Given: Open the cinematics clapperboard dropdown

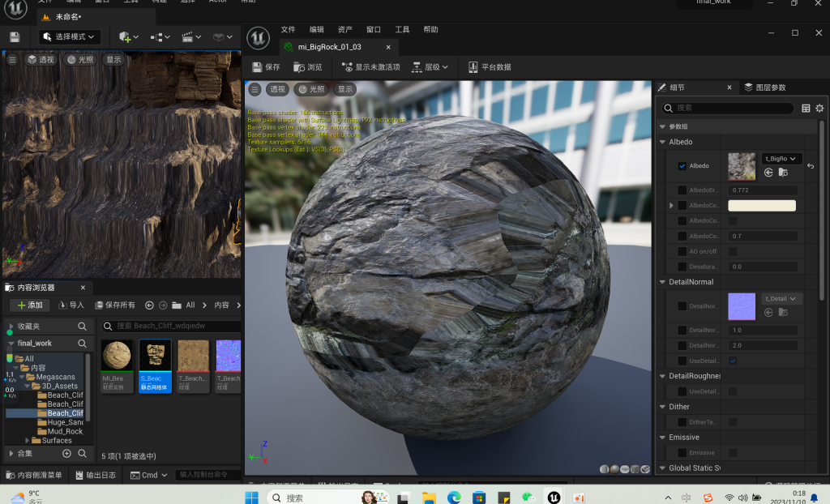Looking at the screenshot, I should tap(191, 37).
